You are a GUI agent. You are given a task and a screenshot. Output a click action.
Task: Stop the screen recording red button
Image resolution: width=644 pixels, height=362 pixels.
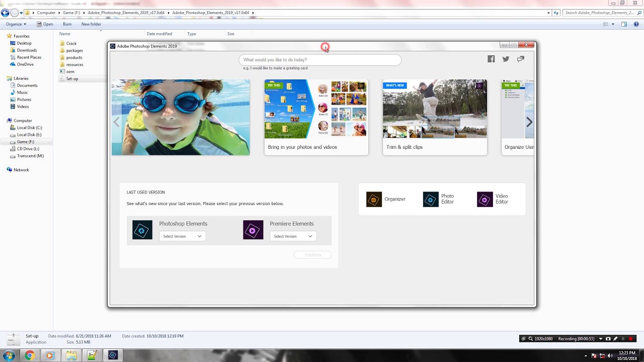coord(631,339)
